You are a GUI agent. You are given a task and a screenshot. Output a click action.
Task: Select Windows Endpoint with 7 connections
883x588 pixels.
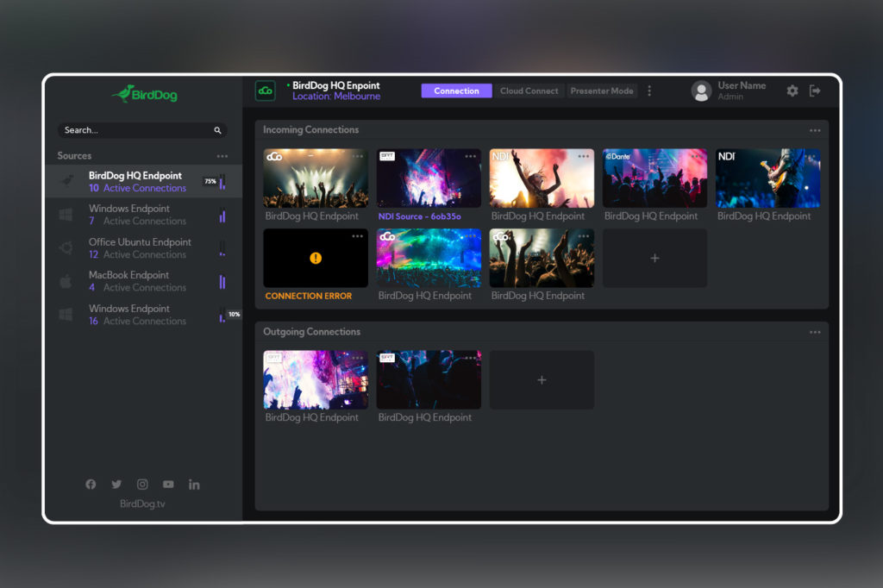point(144,215)
